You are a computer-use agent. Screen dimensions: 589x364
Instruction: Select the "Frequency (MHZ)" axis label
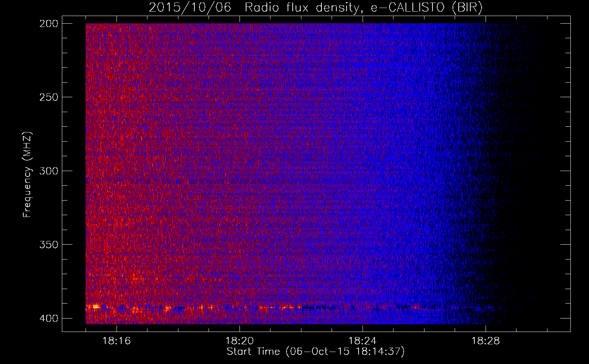[x=27, y=174]
